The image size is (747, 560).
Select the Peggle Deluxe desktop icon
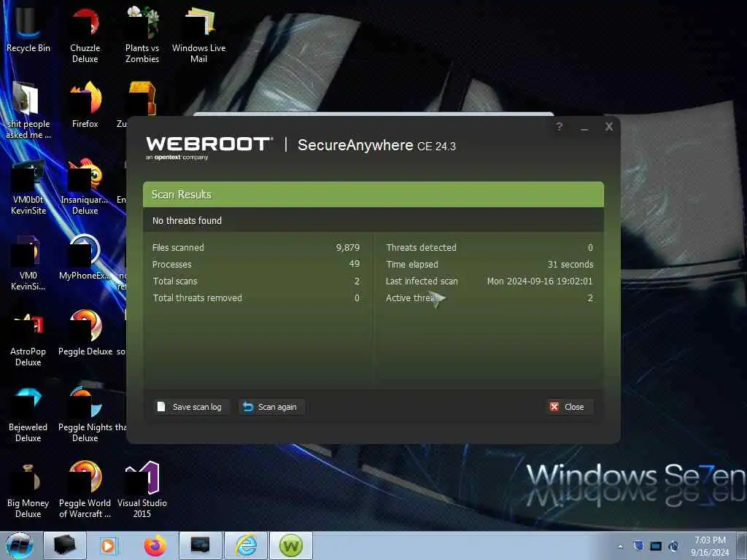click(85, 332)
